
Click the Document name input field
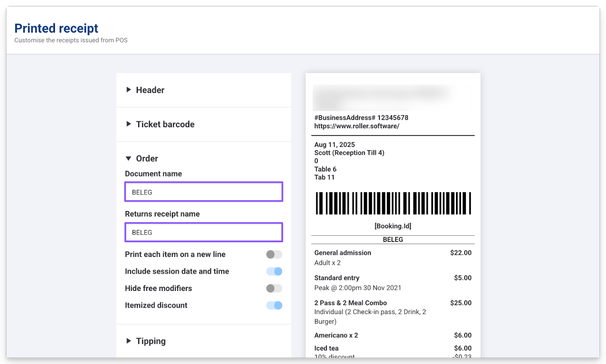click(x=203, y=192)
